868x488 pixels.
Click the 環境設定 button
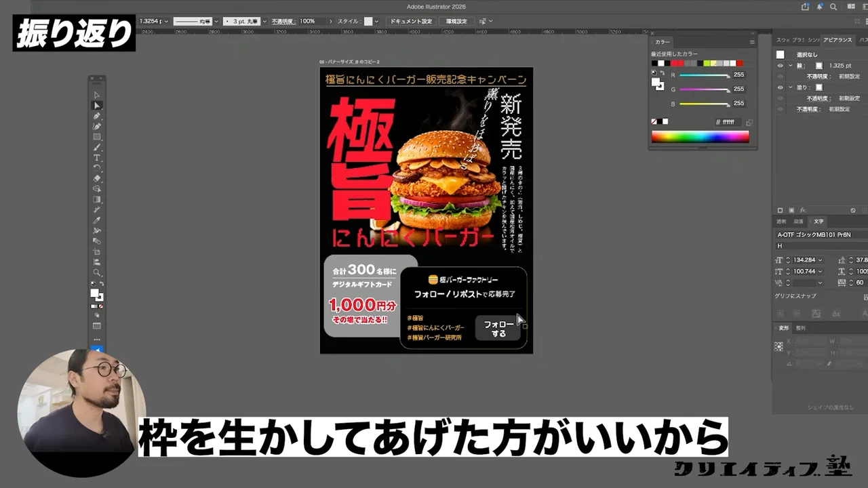coord(456,22)
